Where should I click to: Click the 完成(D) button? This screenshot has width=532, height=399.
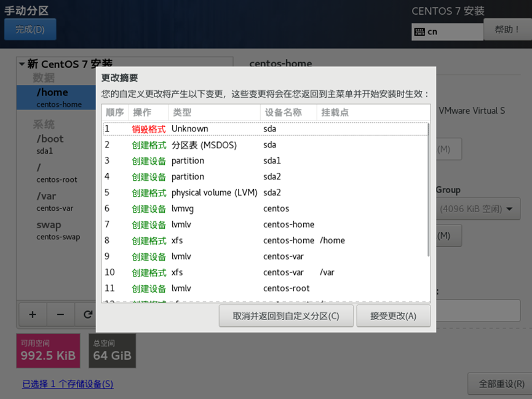(x=30, y=30)
